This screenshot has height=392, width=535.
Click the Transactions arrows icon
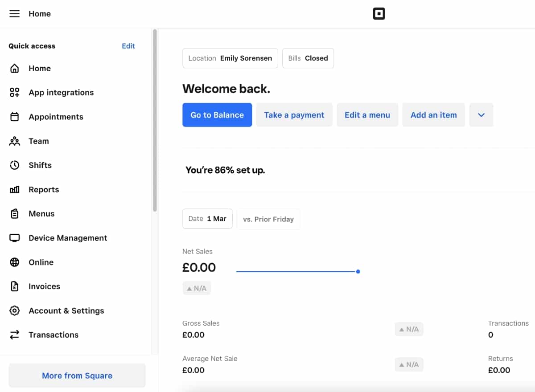point(15,335)
